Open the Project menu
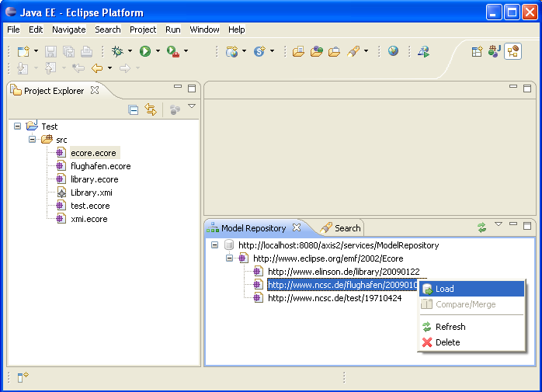Viewport: 542px width, 392px height. [143, 29]
